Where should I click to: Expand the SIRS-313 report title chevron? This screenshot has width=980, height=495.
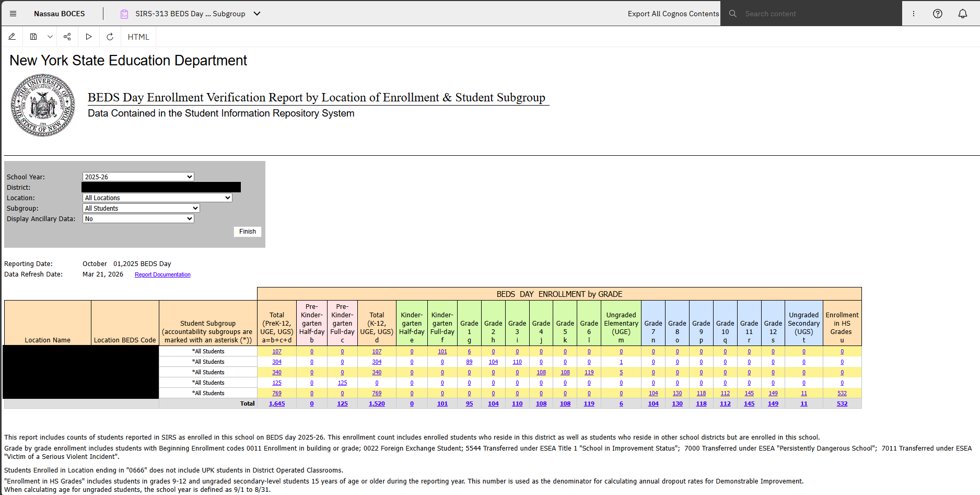257,14
